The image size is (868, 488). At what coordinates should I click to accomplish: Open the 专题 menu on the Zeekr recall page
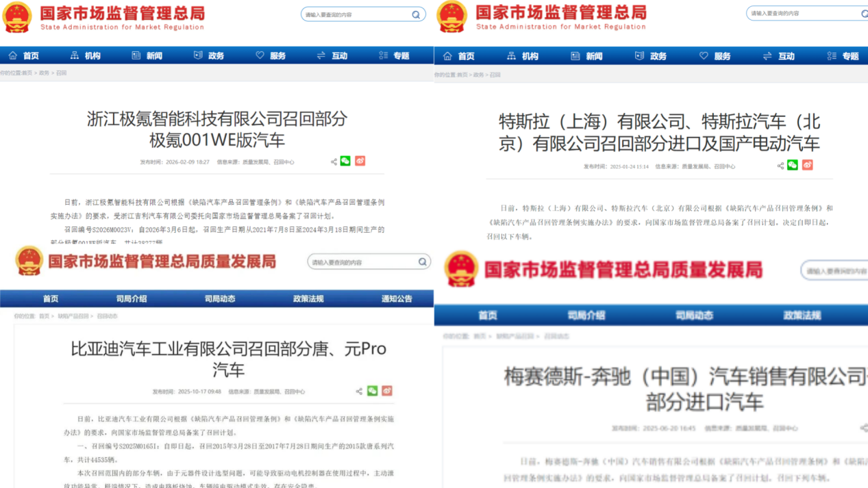[x=394, y=55]
